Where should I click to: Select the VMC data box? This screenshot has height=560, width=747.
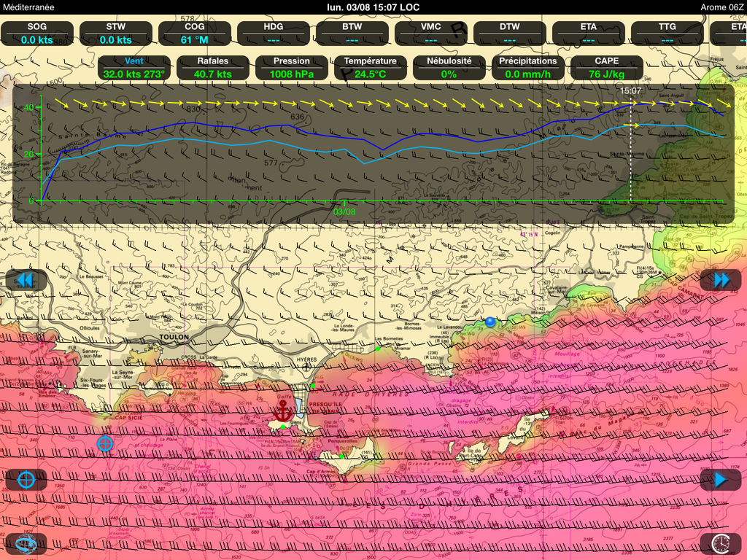[430, 34]
